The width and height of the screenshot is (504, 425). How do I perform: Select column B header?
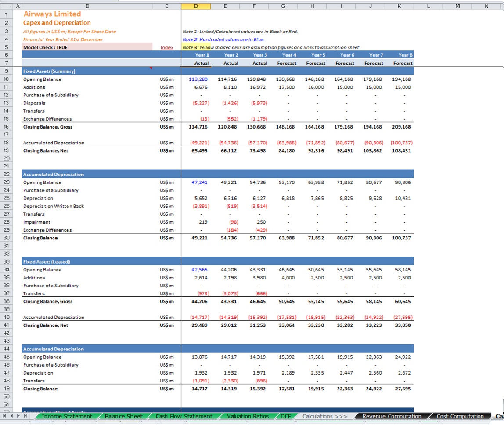pos(87,6)
